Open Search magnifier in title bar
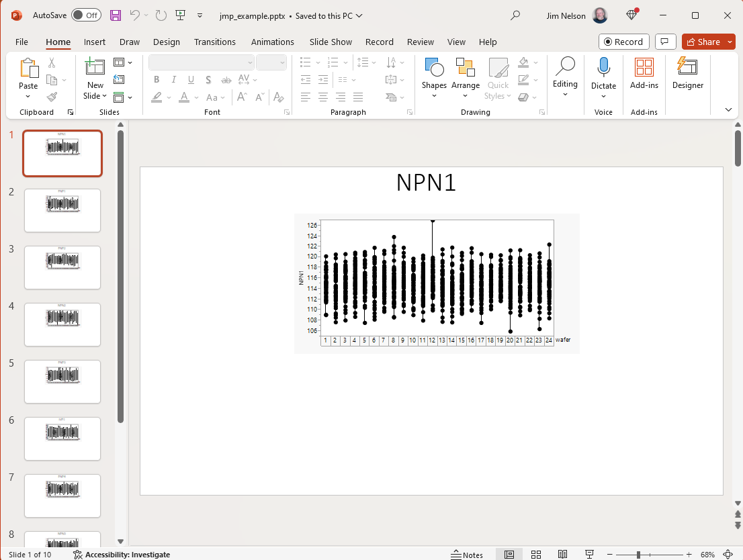743x560 pixels. [x=515, y=15]
